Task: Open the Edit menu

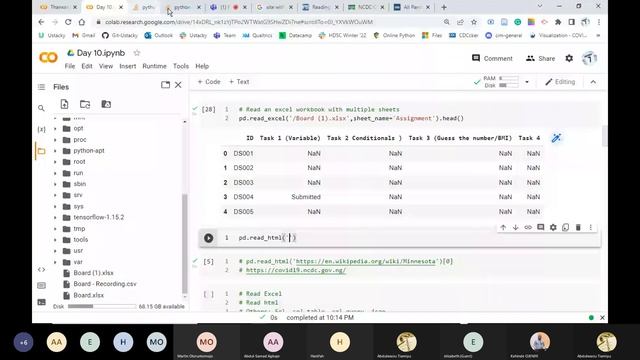Action: tap(87, 66)
